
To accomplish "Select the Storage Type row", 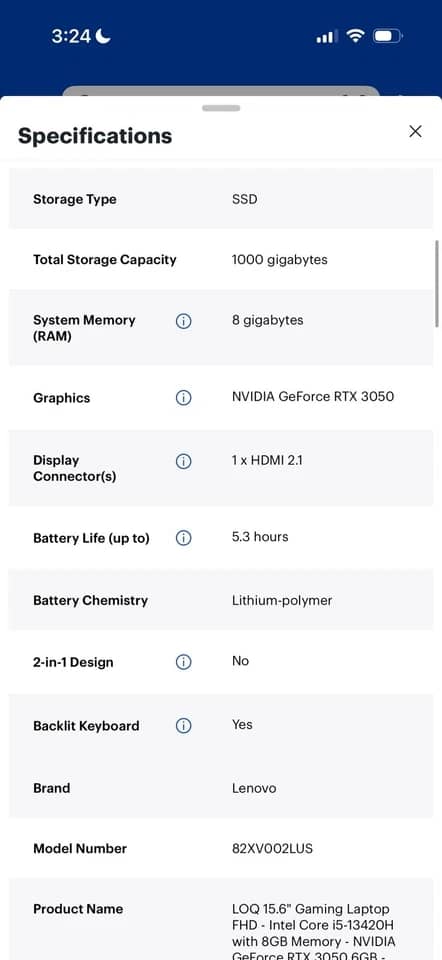I will coord(221,200).
